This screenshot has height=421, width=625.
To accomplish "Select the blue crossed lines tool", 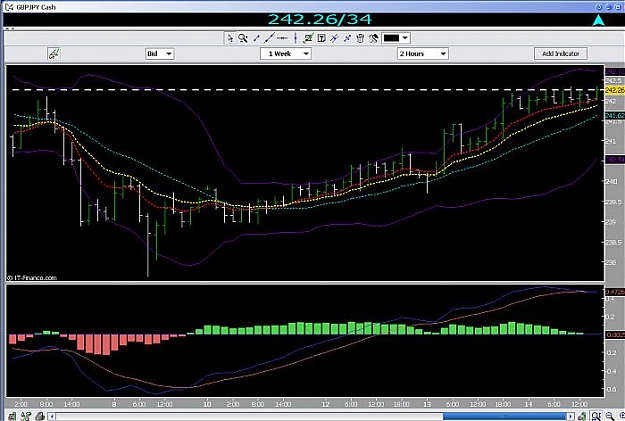I will pos(334,38).
